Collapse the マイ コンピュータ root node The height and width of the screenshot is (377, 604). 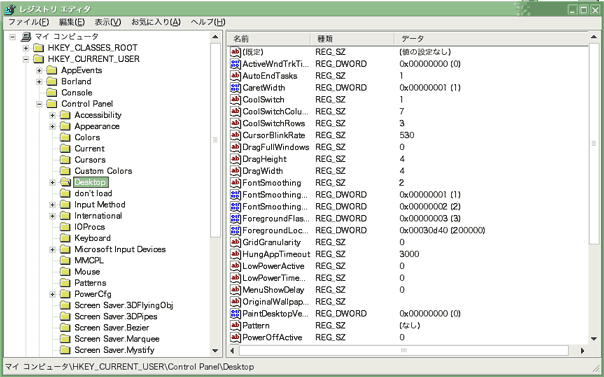[13, 37]
